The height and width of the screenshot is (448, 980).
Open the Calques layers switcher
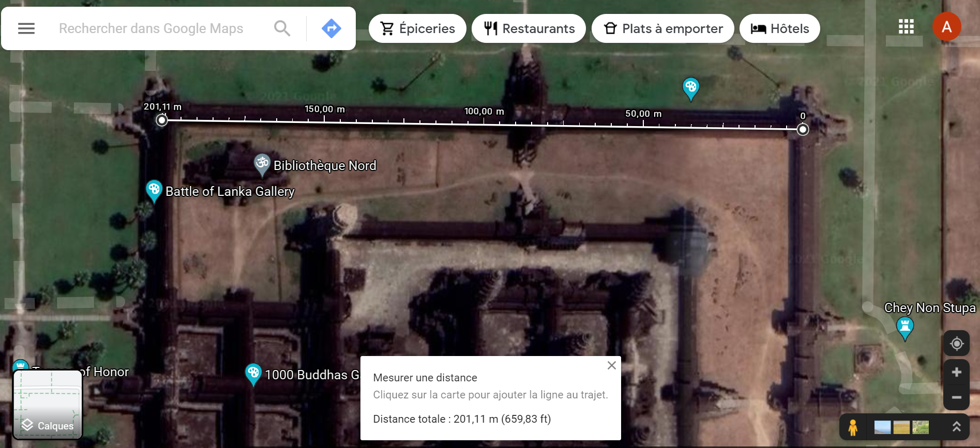tap(48, 405)
